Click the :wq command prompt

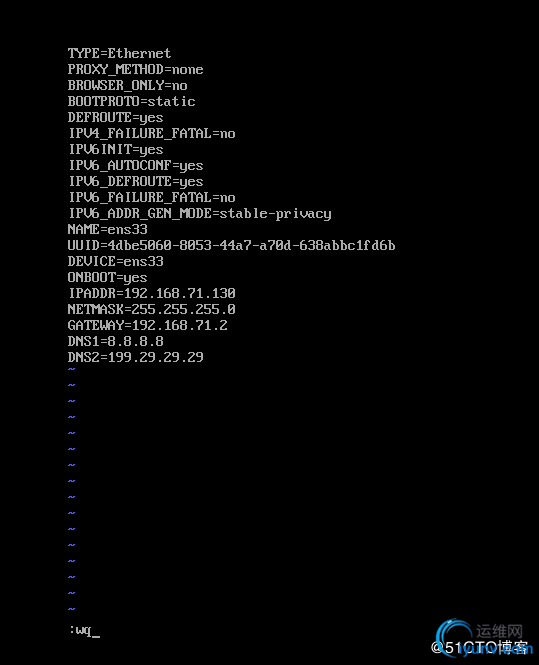coord(84,631)
